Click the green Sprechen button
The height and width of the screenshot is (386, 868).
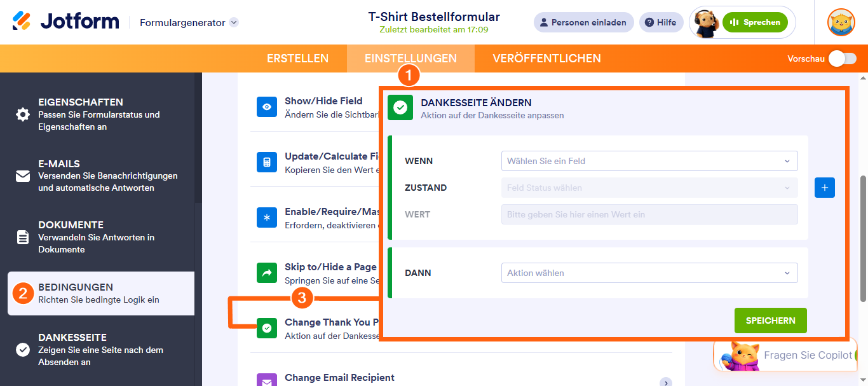click(755, 22)
